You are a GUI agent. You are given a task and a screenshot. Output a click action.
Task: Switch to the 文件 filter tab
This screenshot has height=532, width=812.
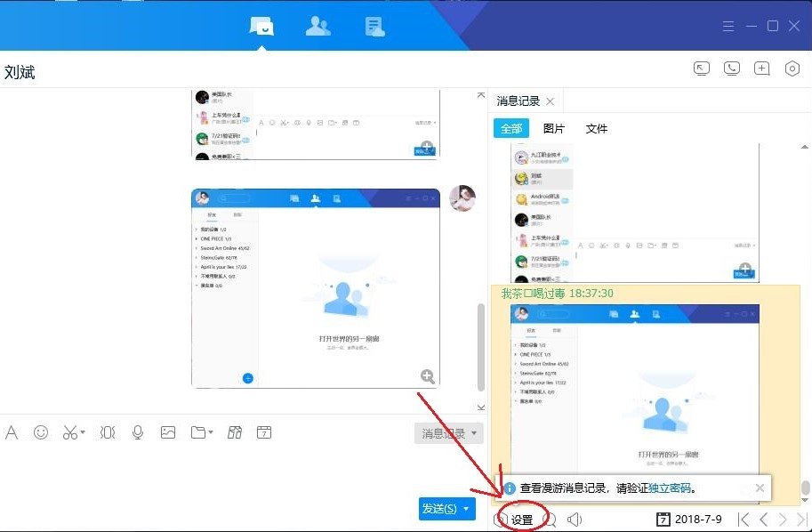[x=597, y=128]
